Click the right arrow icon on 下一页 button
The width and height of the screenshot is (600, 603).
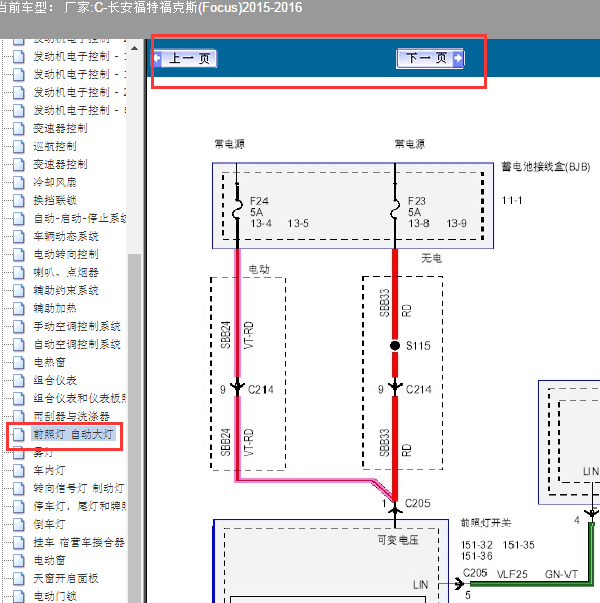(x=458, y=58)
